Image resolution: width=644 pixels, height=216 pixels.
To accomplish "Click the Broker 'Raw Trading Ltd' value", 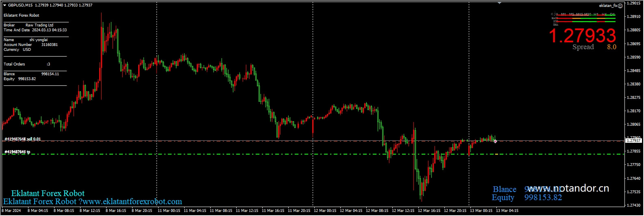I will [39, 25].
